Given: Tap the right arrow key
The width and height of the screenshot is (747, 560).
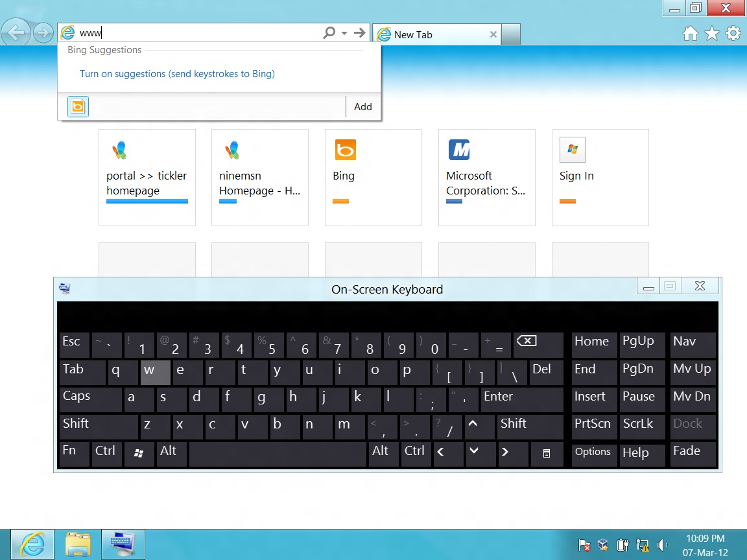Looking at the screenshot, I should tap(513, 454).
